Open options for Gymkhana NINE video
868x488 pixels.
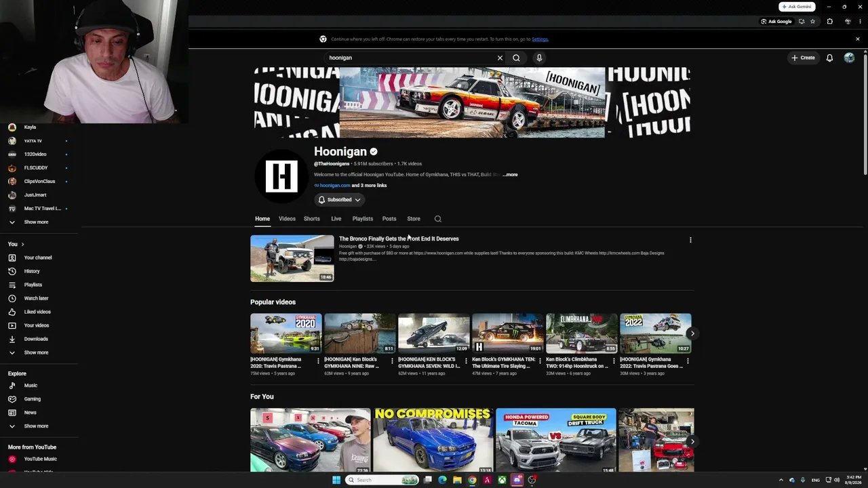click(x=392, y=361)
